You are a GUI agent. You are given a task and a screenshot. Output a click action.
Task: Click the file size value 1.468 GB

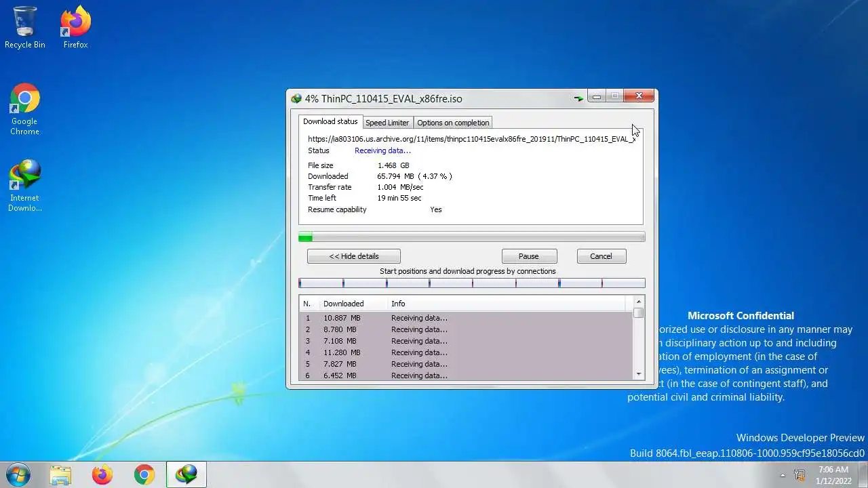pyautogui.click(x=393, y=165)
